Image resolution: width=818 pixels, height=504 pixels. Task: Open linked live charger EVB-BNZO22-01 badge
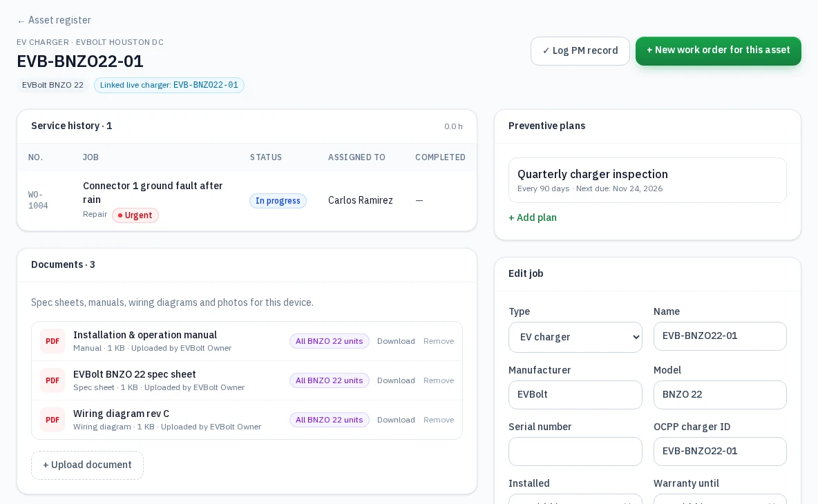pyautogui.click(x=169, y=85)
